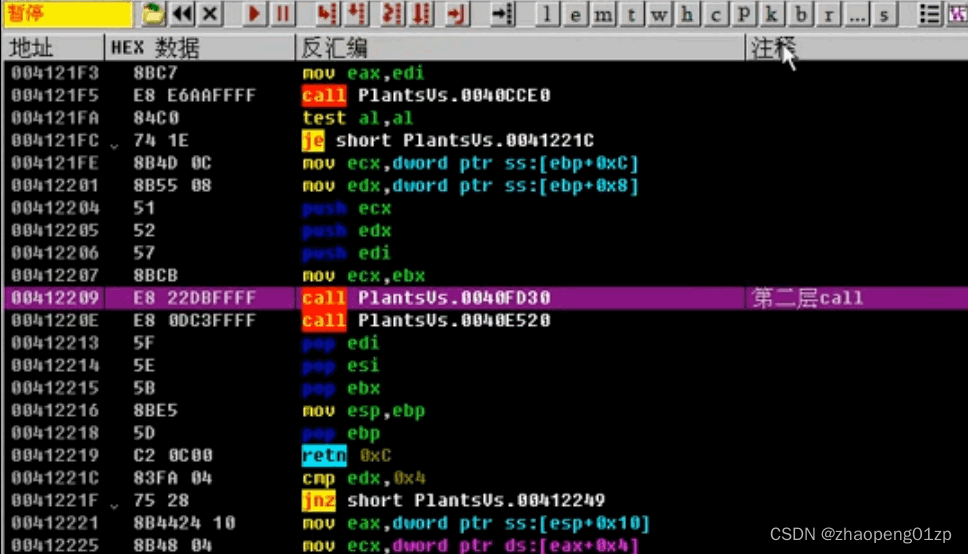Click the Step over toolbar icon
968x554 pixels.
pos(357,14)
